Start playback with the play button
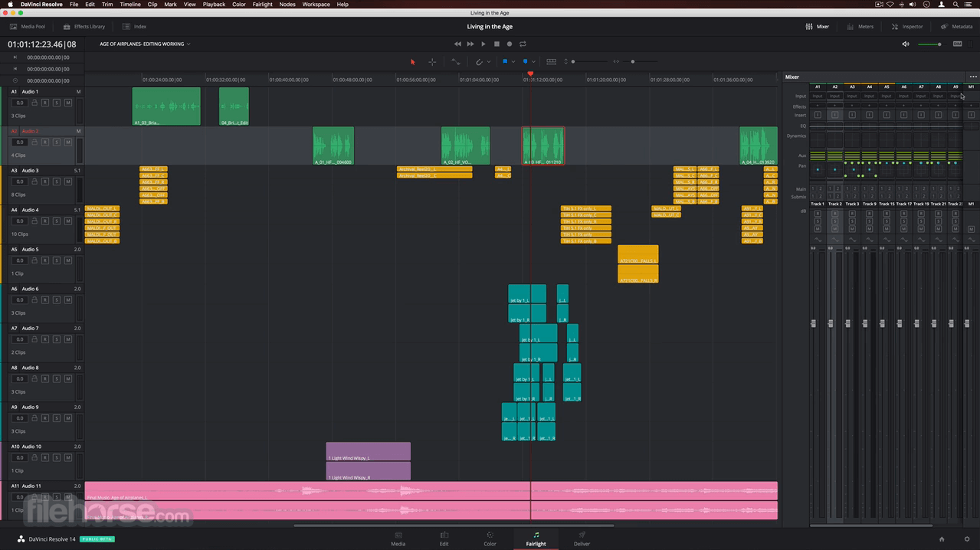The image size is (980, 550). [483, 44]
